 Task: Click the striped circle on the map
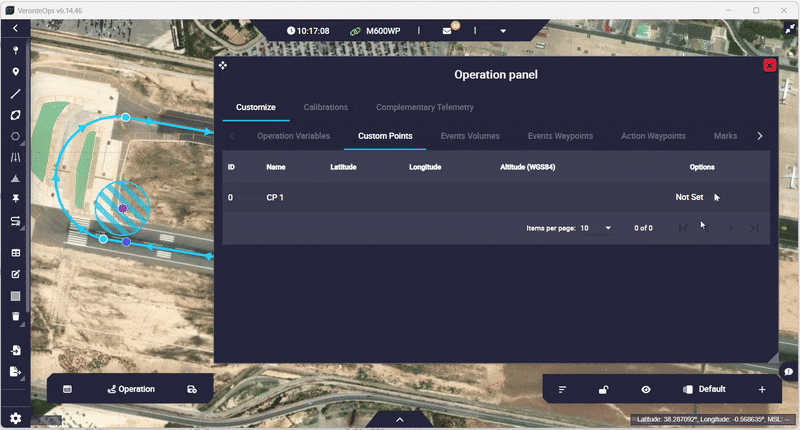tap(122, 208)
